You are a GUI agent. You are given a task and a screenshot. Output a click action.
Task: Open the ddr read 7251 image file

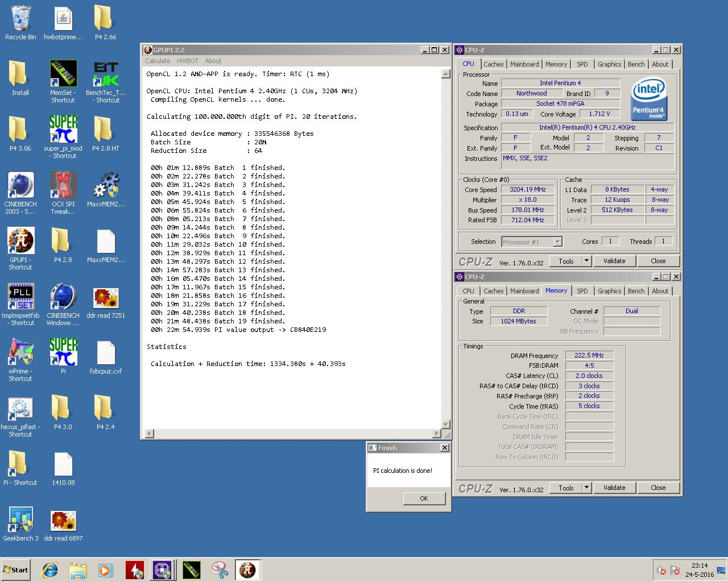[x=105, y=301]
